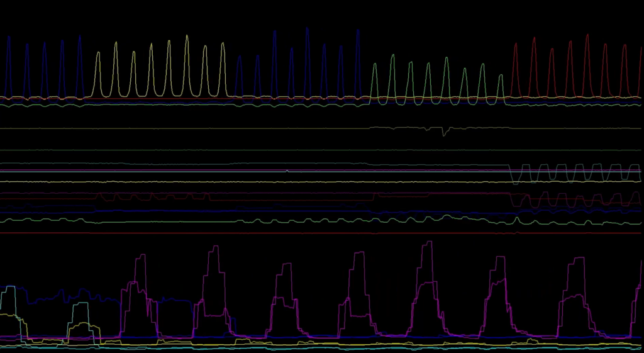644x353 pixels.
Task: Click the second light cyan stepped peak
Action: 79,304
